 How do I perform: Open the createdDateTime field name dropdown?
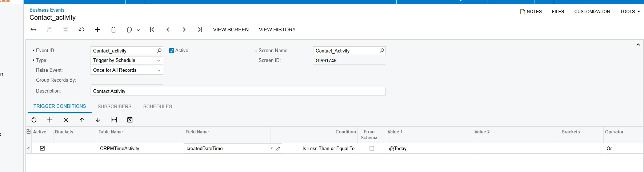[x=272, y=148]
